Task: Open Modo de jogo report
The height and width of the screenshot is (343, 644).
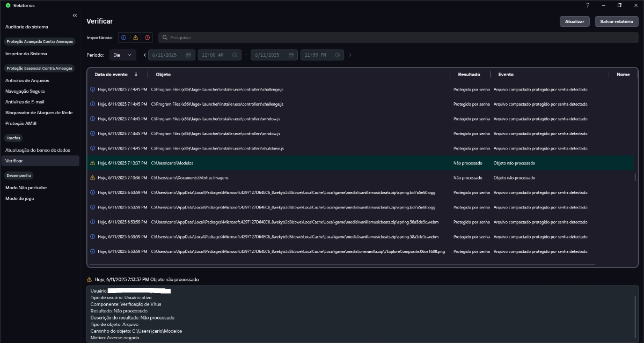Action: pyautogui.click(x=19, y=198)
